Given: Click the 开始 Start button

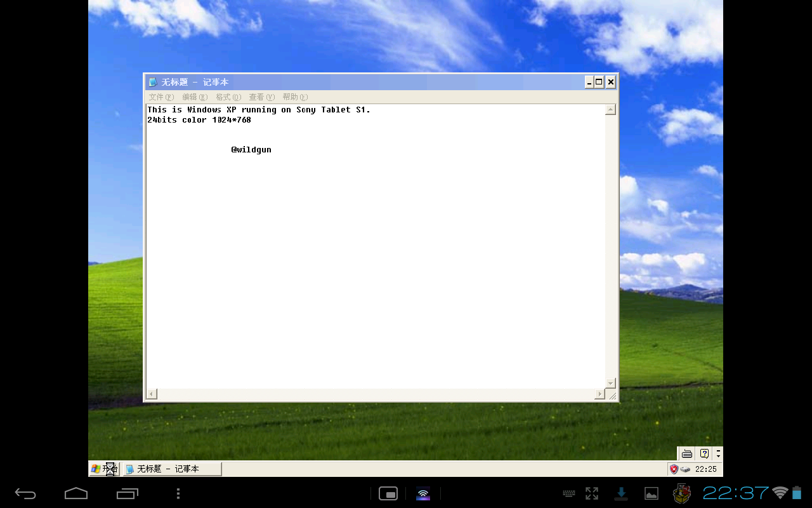Looking at the screenshot, I should point(104,469).
